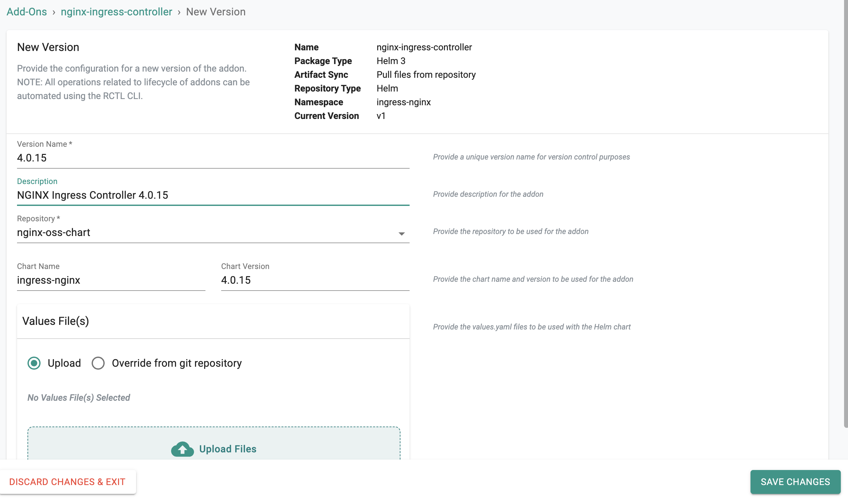Click the Repository Type value Helm

click(x=387, y=88)
